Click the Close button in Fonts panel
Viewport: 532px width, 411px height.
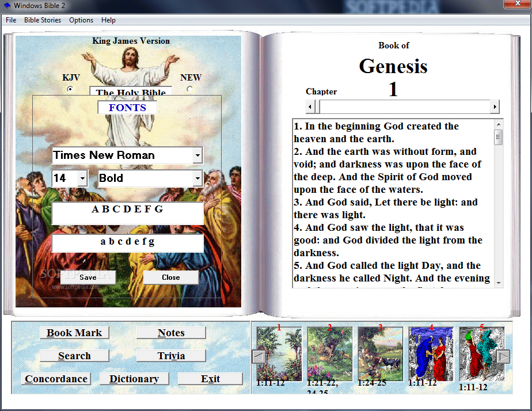click(x=170, y=277)
